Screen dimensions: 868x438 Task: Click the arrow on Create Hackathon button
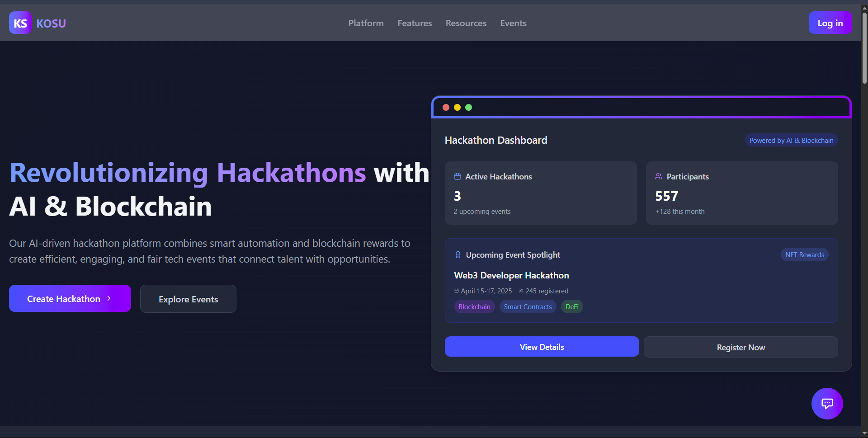click(x=109, y=299)
